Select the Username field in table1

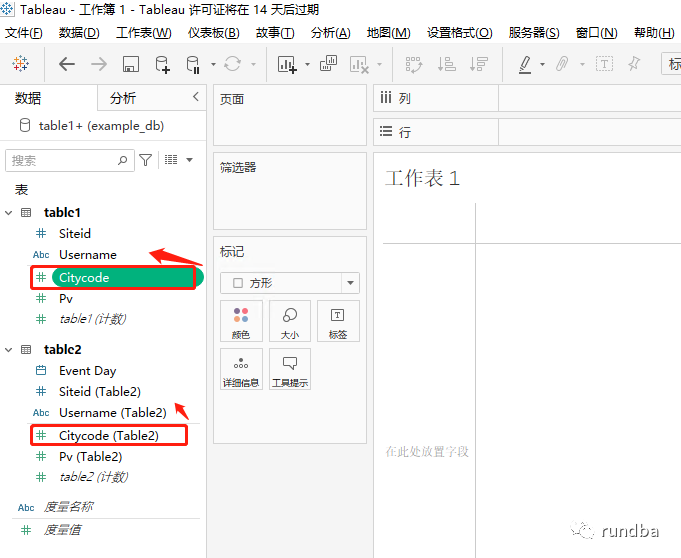click(x=88, y=254)
